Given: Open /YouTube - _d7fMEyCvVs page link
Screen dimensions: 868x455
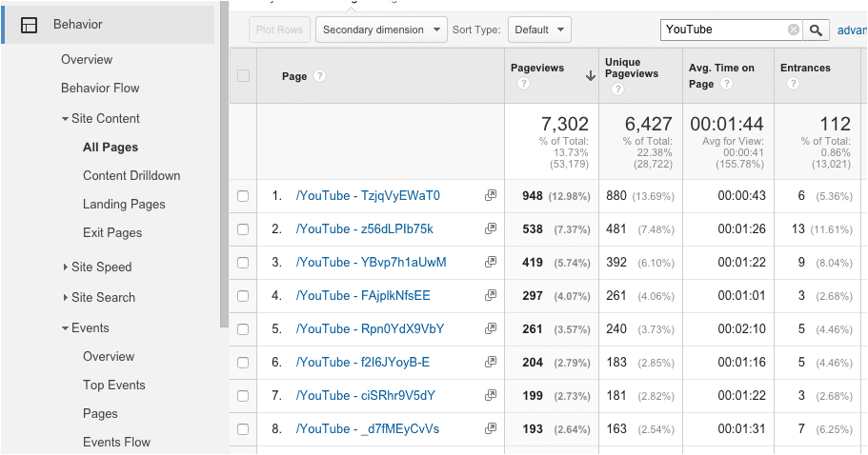Looking at the screenshot, I should pyautogui.click(x=368, y=429).
